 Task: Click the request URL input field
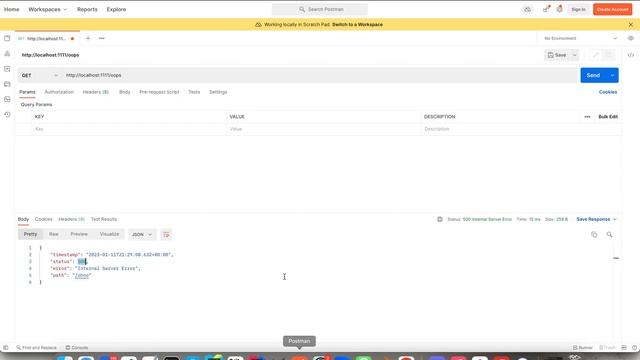pos(320,76)
